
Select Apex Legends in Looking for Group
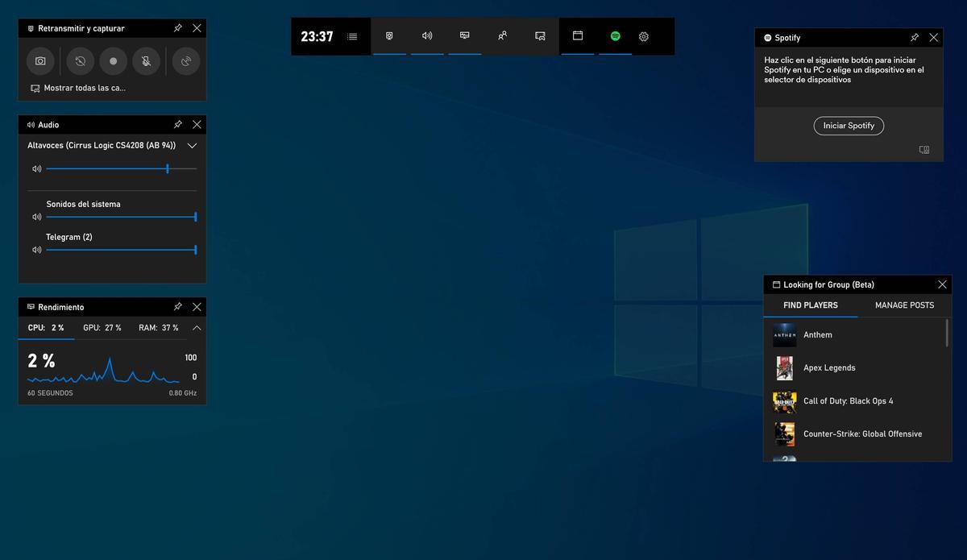829,367
